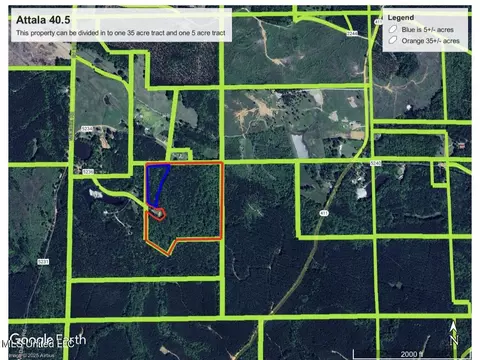Viewport: 480px width, 360px height.
Task: Click the property division description text
Action: (x=121, y=33)
